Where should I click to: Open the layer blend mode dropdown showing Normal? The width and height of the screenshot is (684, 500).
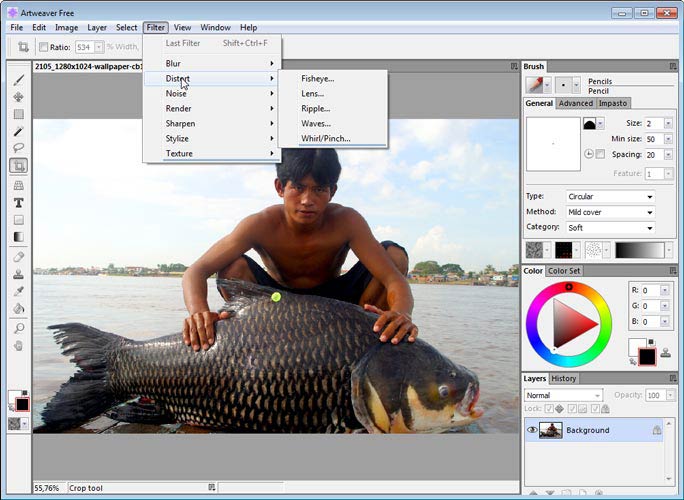(x=563, y=395)
